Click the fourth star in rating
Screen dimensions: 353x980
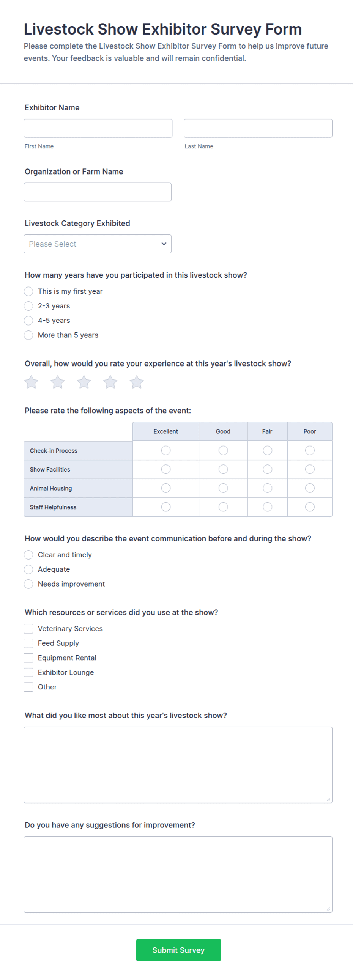[x=110, y=382]
